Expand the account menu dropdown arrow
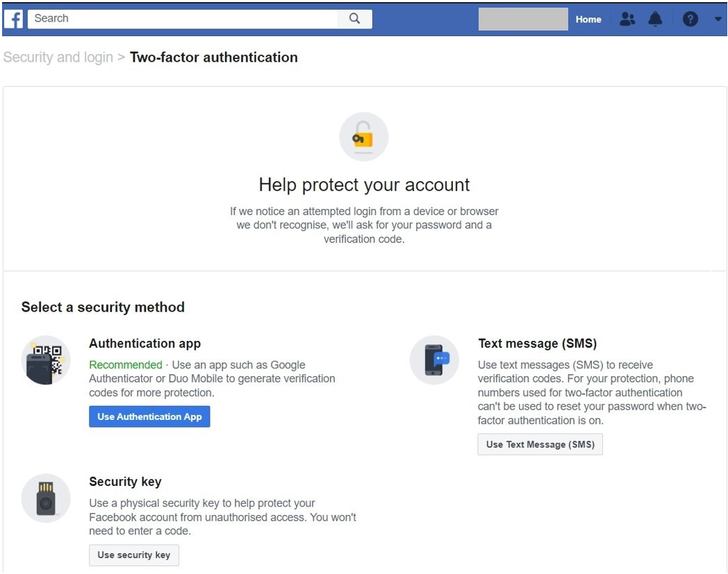 coord(718,19)
